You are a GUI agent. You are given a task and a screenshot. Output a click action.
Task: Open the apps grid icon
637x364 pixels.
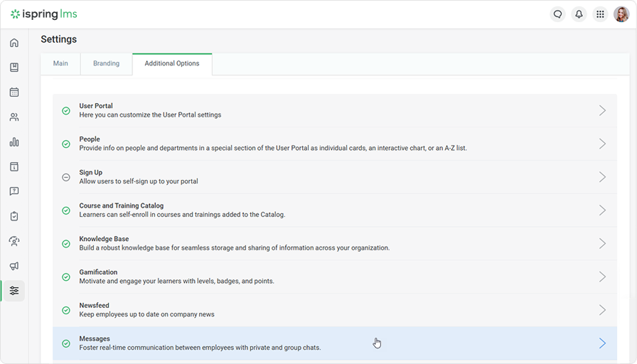tap(600, 14)
